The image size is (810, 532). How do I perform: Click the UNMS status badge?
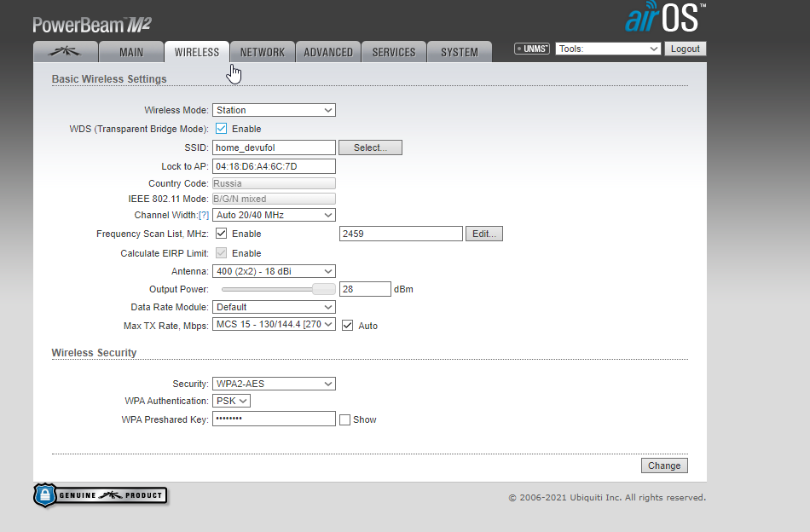pyautogui.click(x=532, y=49)
